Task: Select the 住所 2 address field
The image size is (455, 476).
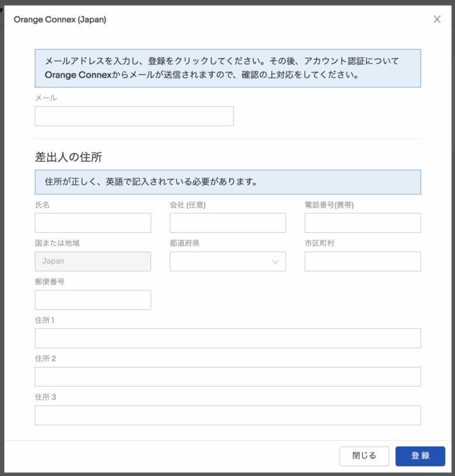Action: (x=228, y=377)
